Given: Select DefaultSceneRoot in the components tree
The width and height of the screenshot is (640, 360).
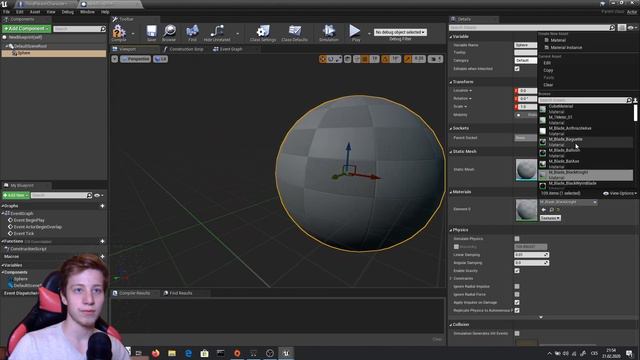Looking at the screenshot, I should pyautogui.click(x=31, y=46).
